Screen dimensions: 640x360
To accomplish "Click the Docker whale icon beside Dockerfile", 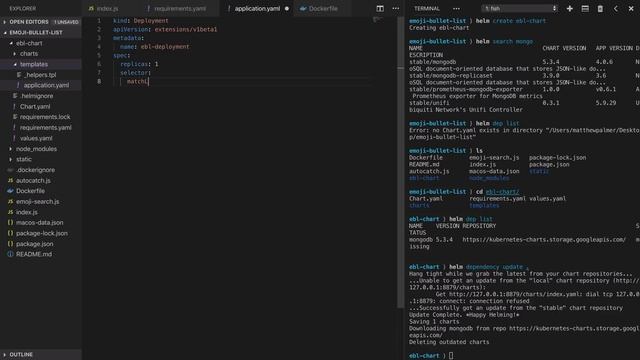I will coord(10,191).
